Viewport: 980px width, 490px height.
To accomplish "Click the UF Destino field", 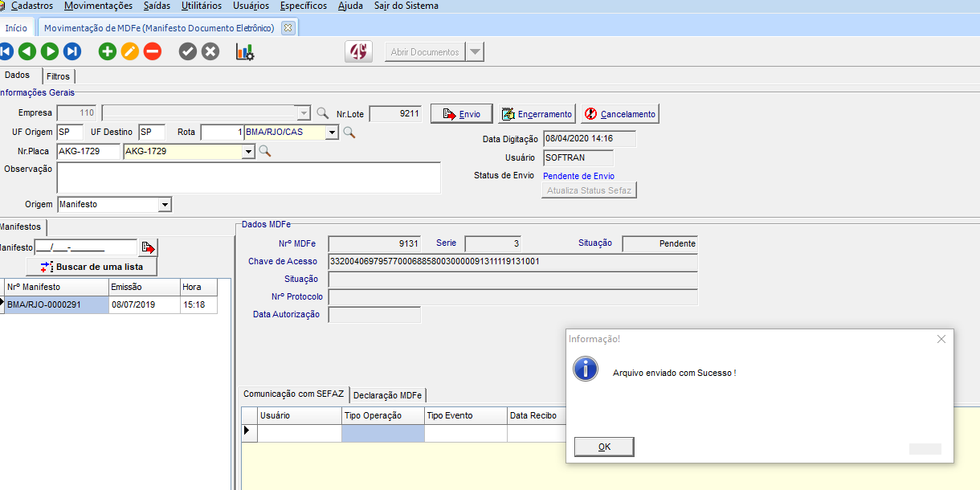I will [x=151, y=132].
